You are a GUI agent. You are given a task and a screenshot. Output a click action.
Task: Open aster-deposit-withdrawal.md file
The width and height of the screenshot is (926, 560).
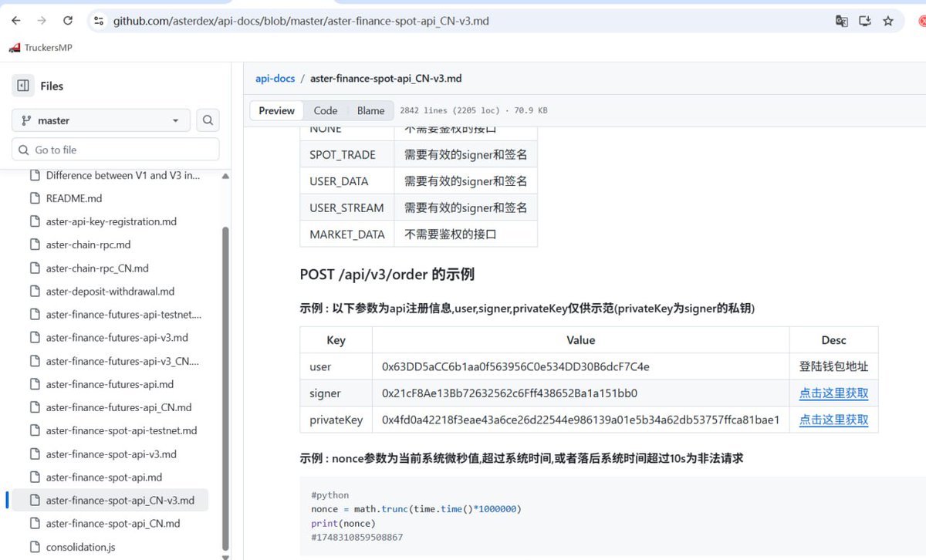110,292
